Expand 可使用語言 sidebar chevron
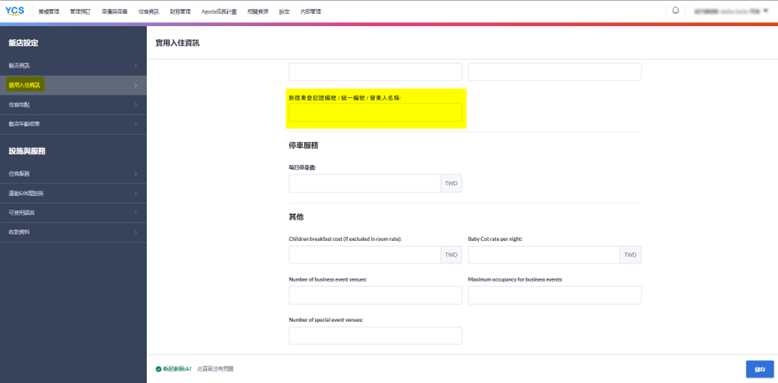Viewport: 778px width, 383px height. [135, 212]
